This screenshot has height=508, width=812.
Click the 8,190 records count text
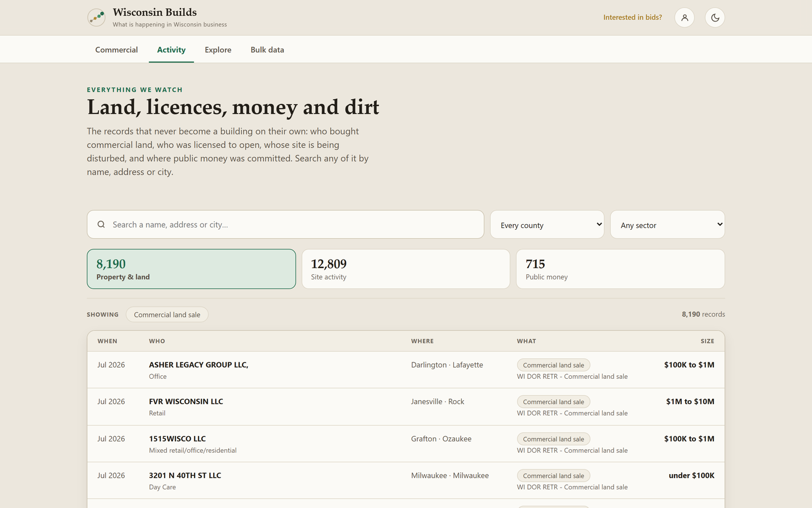pyautogui.click(x=703, y=314)
